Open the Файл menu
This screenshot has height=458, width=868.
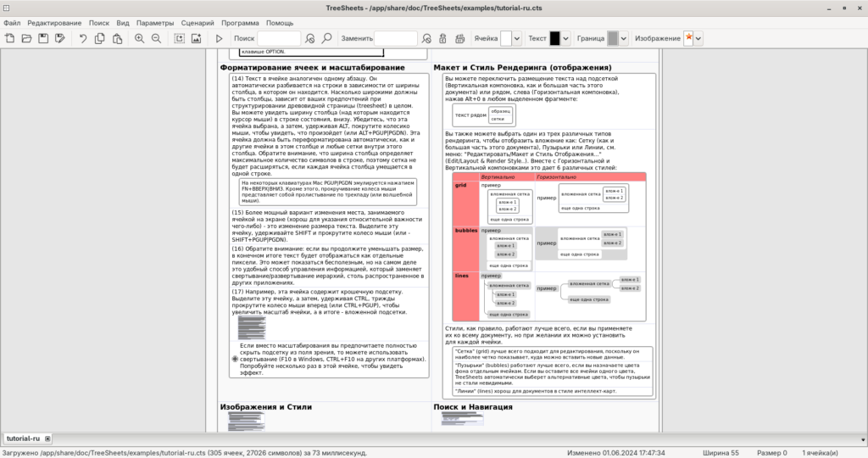click(x=12, y=23)
